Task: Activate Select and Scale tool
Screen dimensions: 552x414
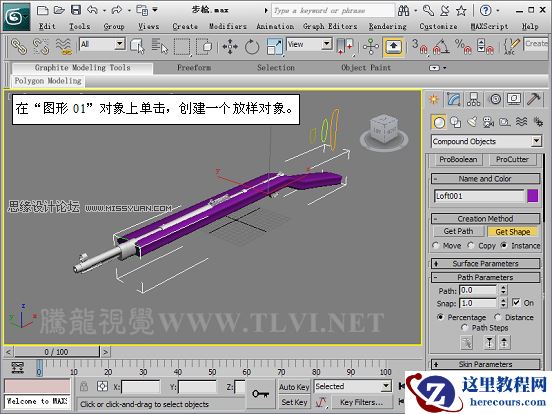Action: click(x=275, y=47)
